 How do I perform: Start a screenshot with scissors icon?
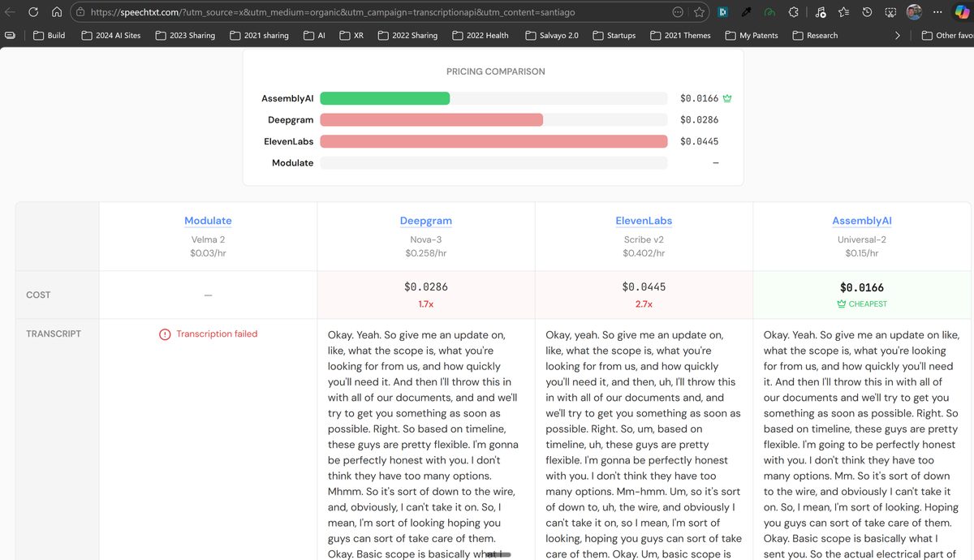pos(890,12)
